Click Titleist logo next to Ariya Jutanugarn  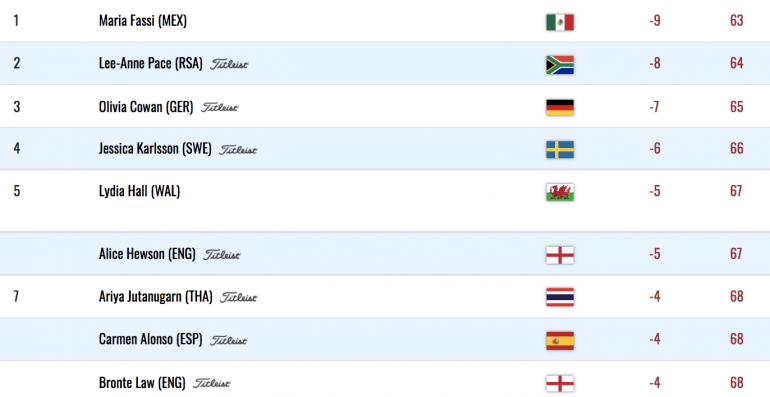[x=239, y=297]
